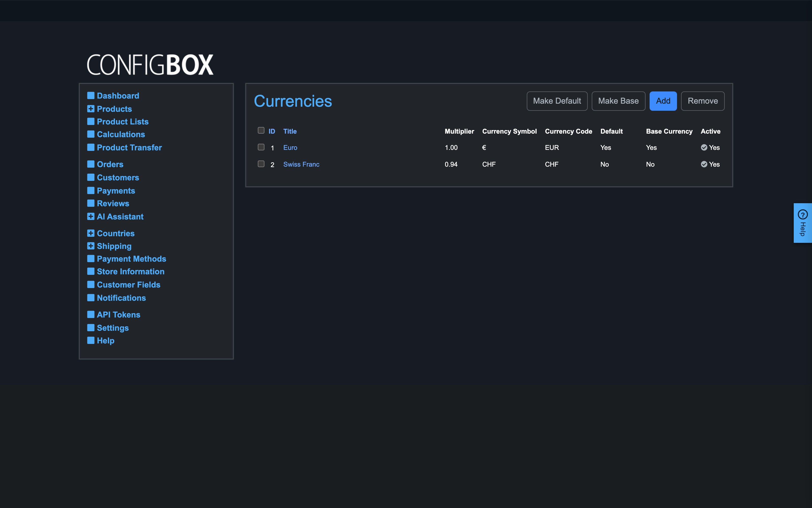Open the Euro currency link
This screenshot has width=812, height=508.
[x=290, y=148]
